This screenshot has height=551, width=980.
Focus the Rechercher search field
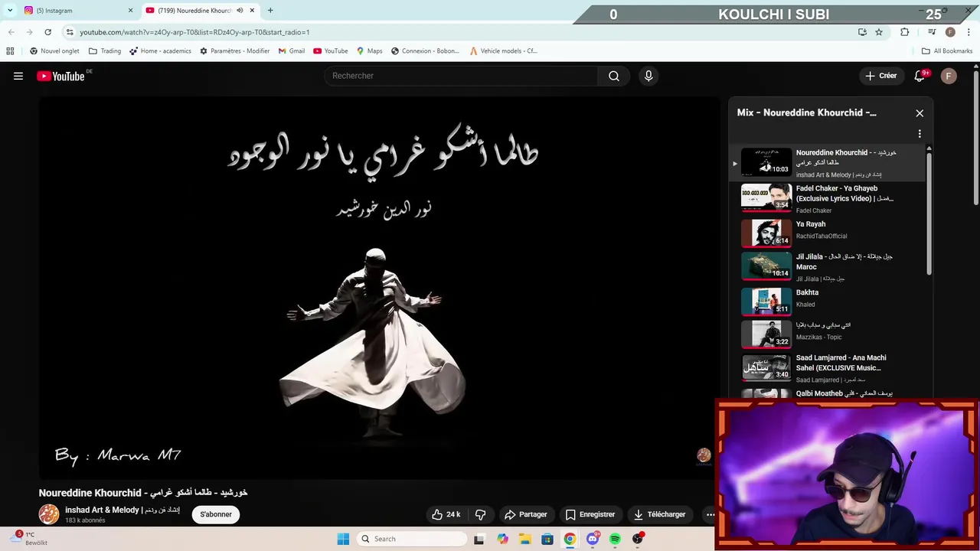click(x=461, y=76)
